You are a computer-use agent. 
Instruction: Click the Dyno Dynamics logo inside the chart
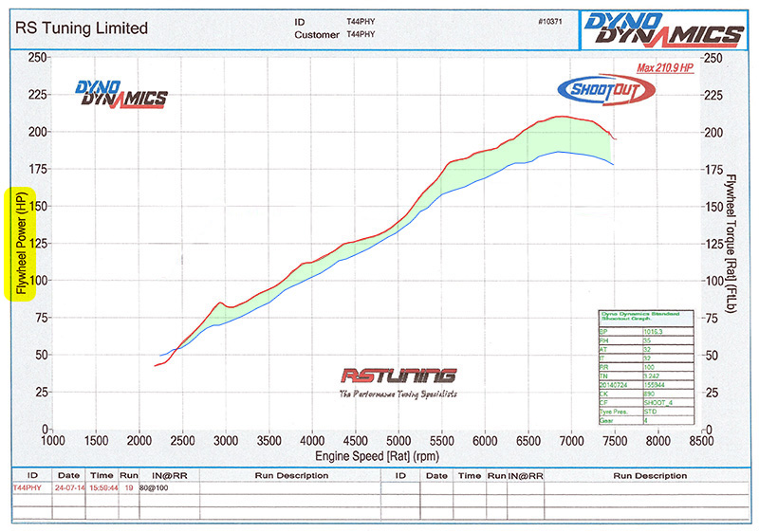tap(121, 94)
